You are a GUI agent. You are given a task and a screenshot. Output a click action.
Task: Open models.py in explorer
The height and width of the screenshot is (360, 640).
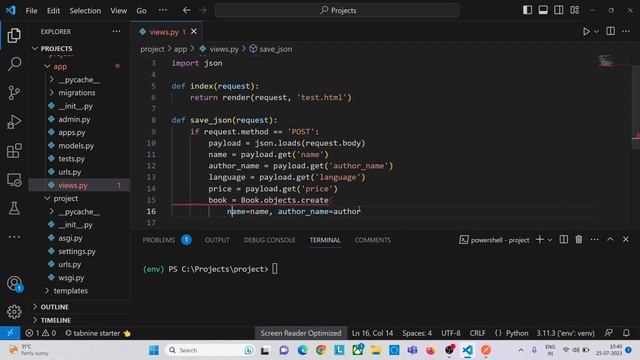(x=80, y=146)
